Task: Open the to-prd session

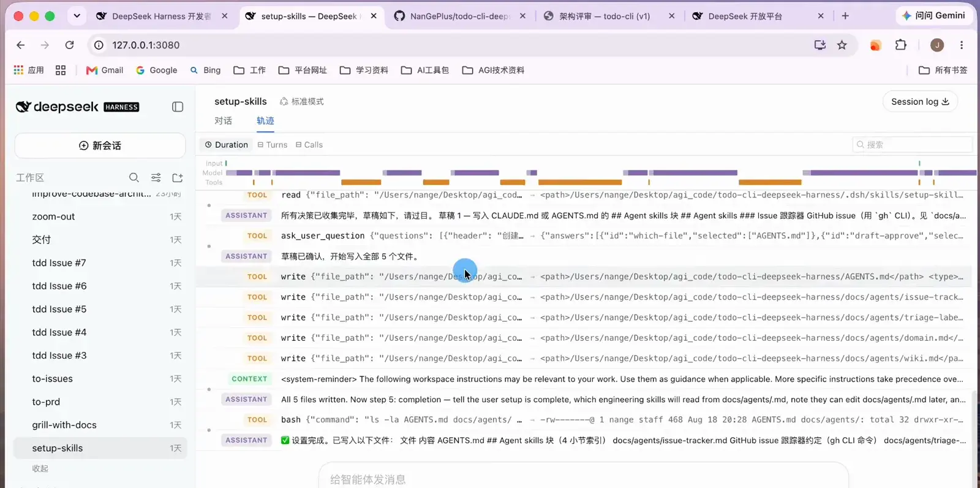Action: [100, 402]
